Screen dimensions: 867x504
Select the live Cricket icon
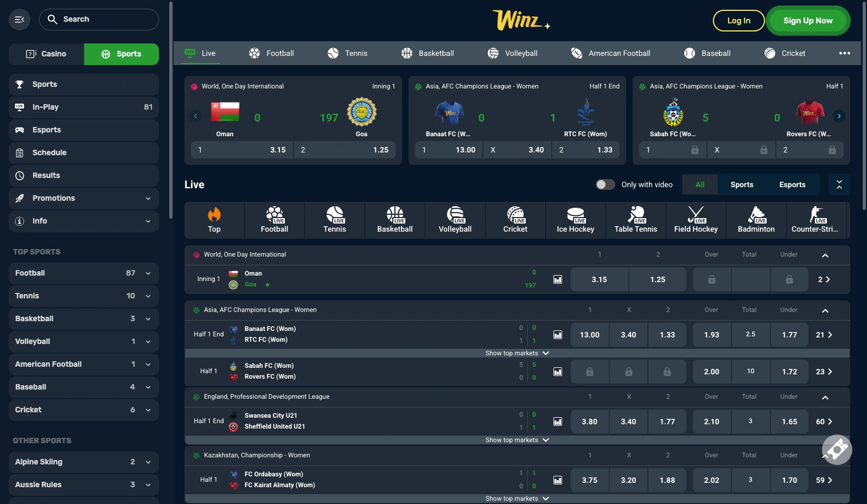pyautogui.click(x=515, y=220)
